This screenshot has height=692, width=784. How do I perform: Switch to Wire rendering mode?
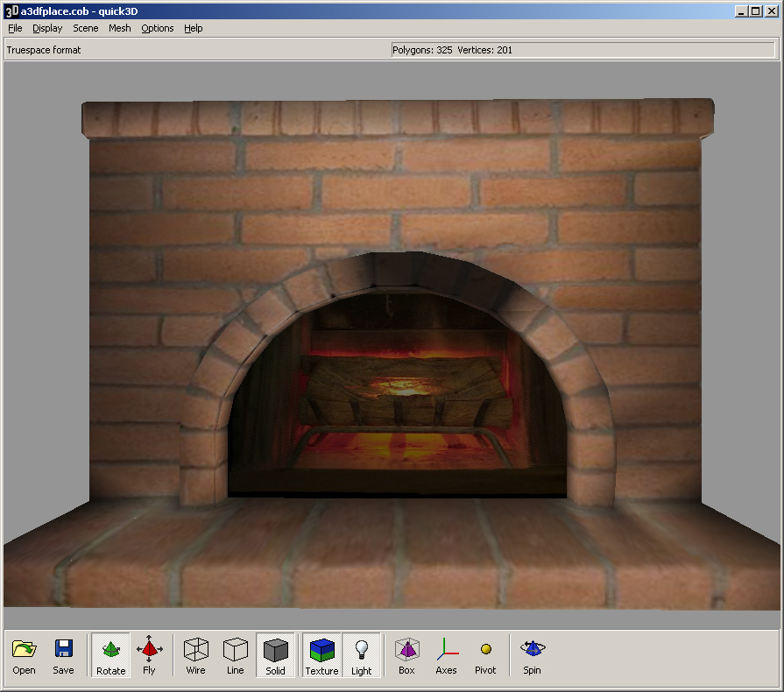click(x=195, y=655)
